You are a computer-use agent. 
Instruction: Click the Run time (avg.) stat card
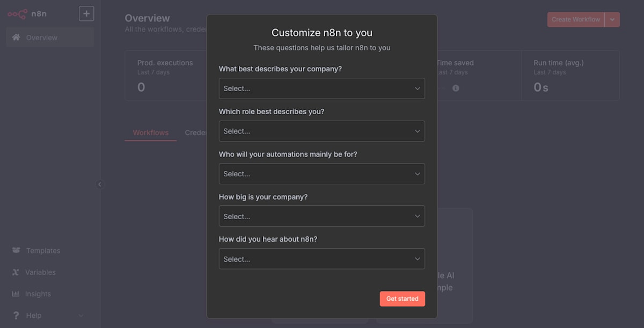(570, 76)
